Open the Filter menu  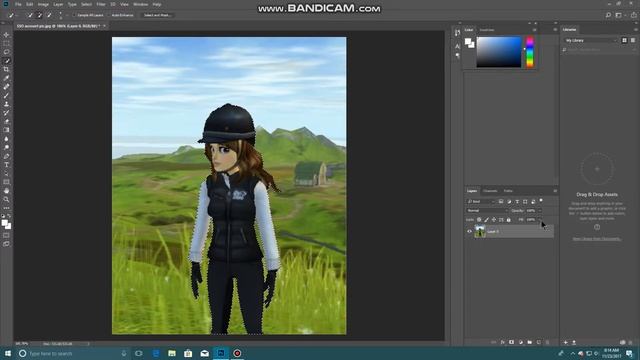point(101,4)
